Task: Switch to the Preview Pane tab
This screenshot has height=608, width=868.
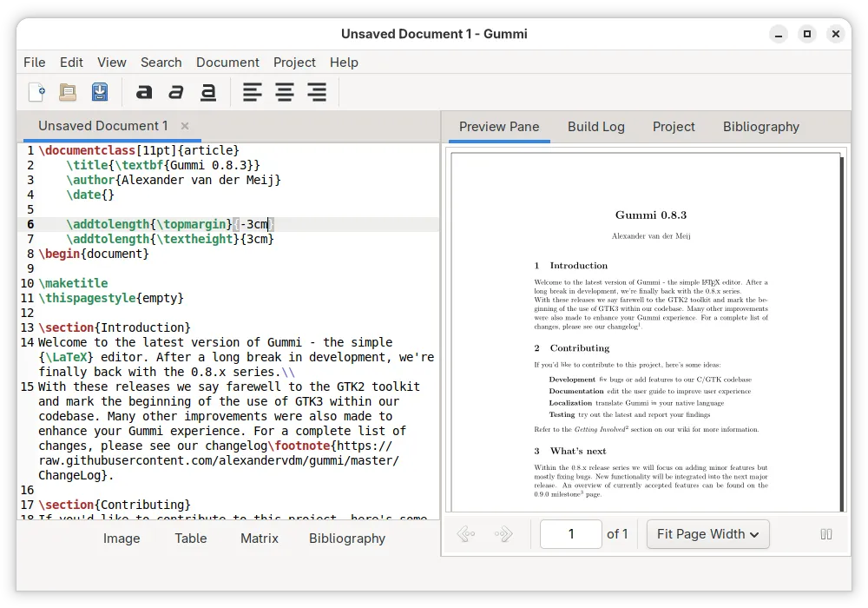Action: pos(499,127)
